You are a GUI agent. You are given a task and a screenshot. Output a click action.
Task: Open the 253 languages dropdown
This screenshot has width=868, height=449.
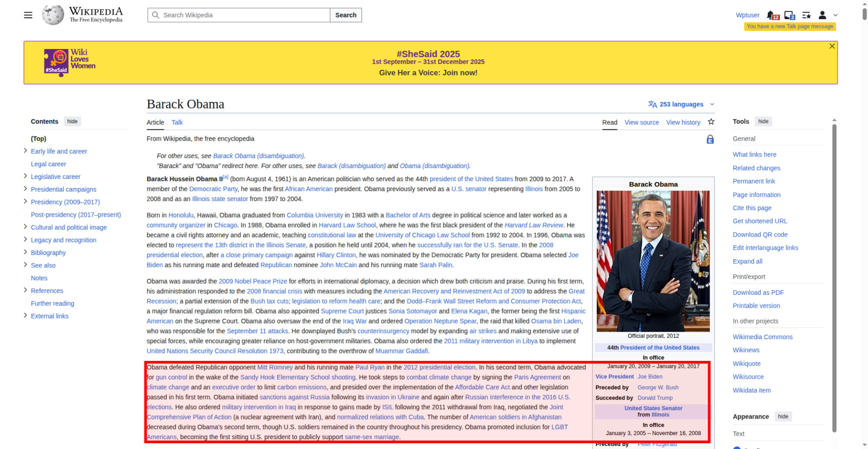[681, 104]
